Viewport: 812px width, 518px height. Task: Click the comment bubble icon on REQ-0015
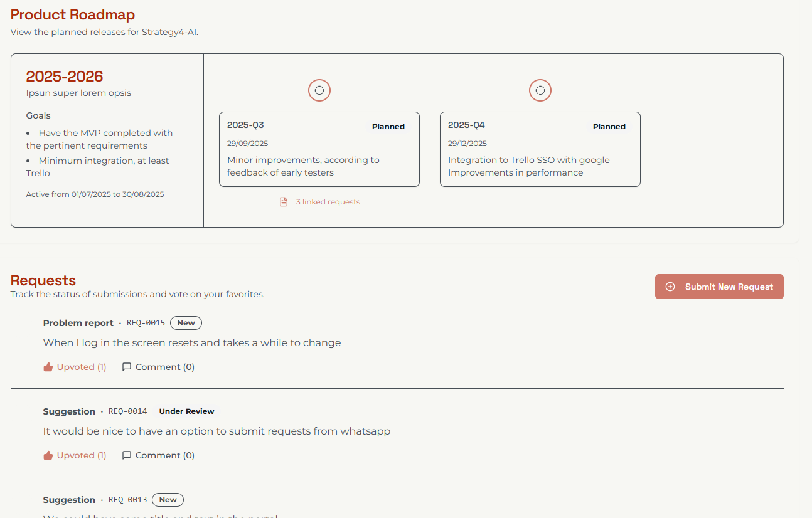[x=127, y=367]
